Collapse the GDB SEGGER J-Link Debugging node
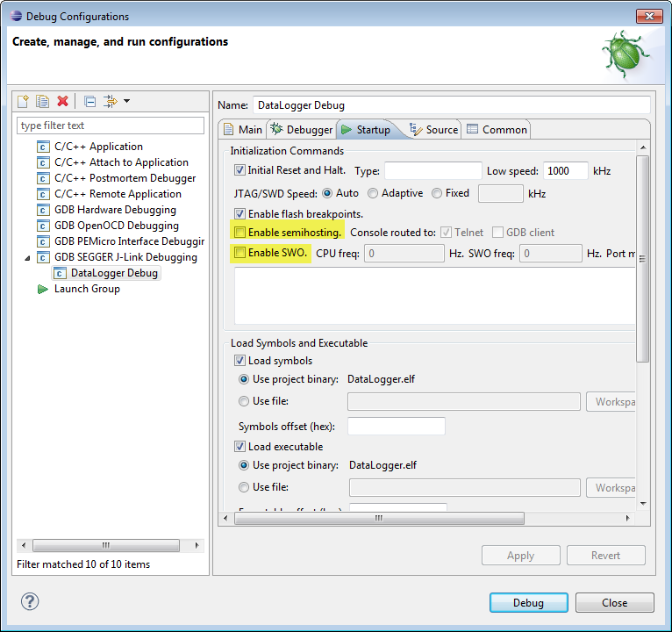672x632 pixels. coord(25,257)
